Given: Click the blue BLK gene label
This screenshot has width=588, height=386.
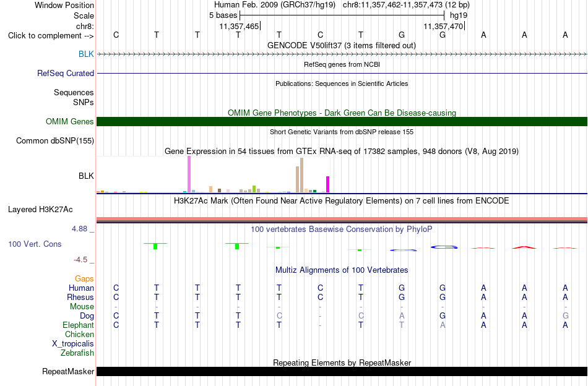Looking at the screenshot, I should pyautogui.click(x=86, y=54).
